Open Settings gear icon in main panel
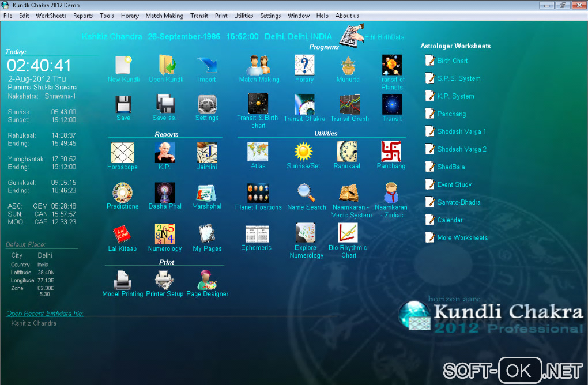This screenshot has height=385, width=588. (207, 104)
